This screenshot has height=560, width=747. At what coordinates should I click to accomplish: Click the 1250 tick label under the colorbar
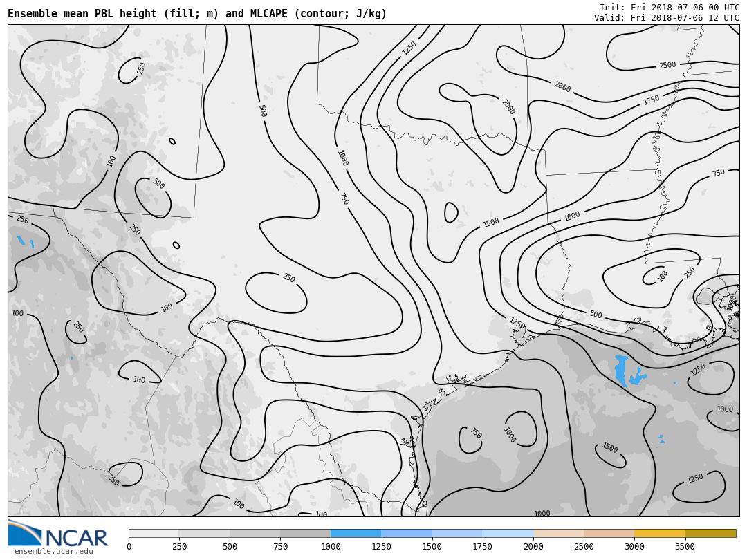382,547
